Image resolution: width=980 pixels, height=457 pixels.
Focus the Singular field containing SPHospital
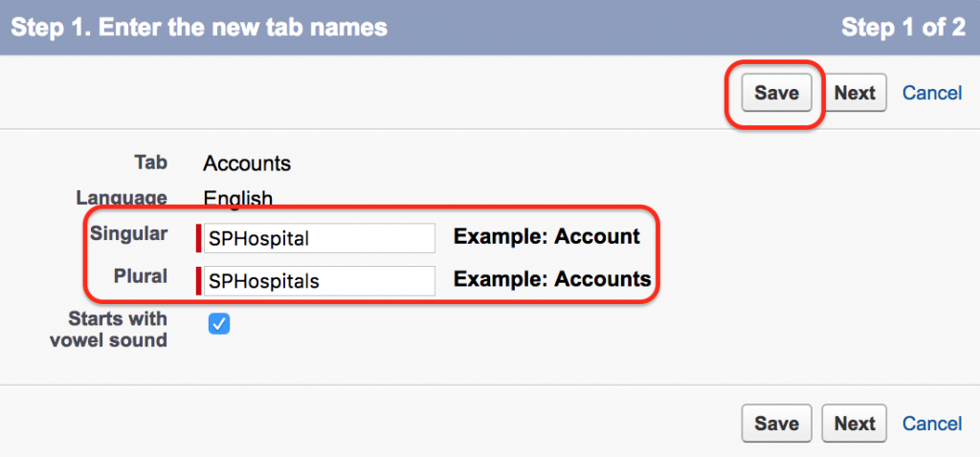click(x=320, y=238)
